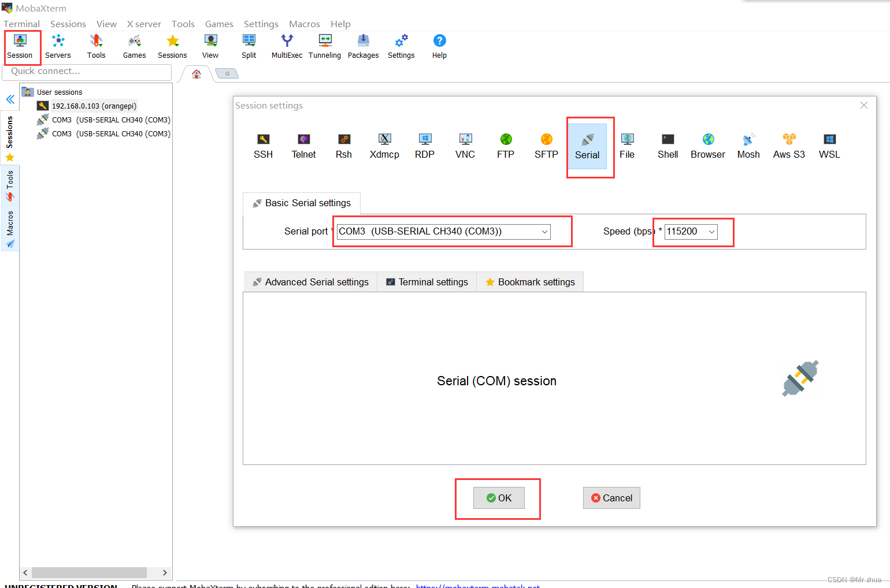Click the Cancel button
The height and width of the screenshot is (588, 890).
tap(611, 498)
